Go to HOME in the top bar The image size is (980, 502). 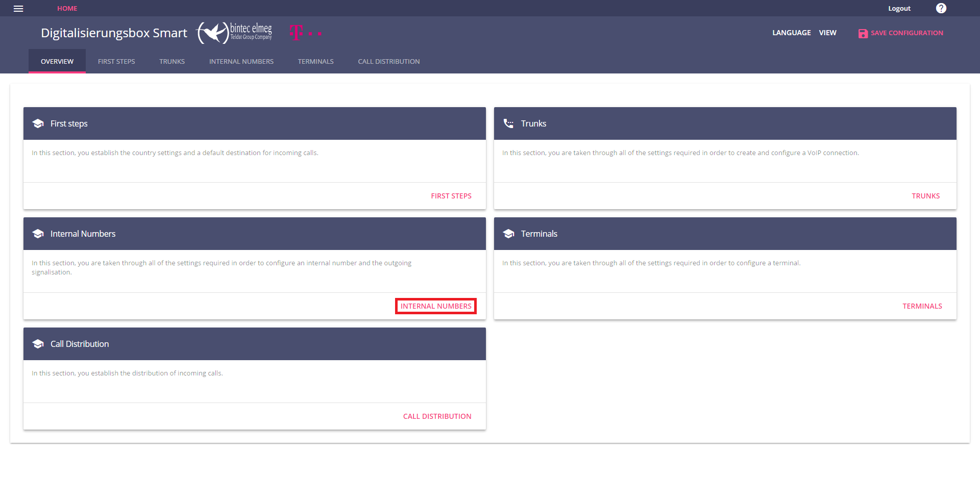pyautogui.click(x=67, y=9)
